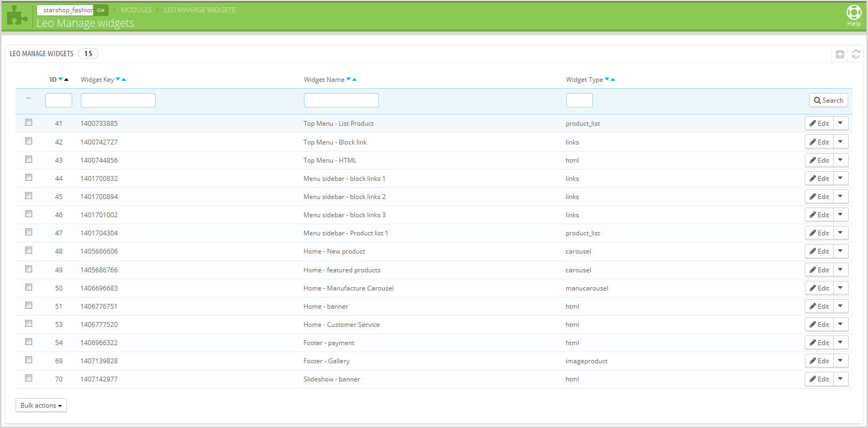Screen dimensions: 868x428
Task: Tick checkbox for Footer - payment
Action: (29, 342)
